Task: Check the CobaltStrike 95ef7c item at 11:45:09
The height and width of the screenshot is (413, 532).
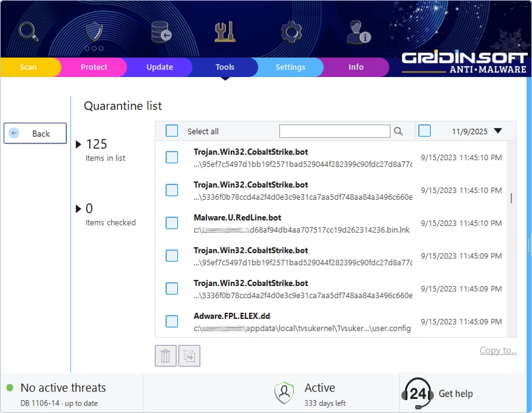Action: 172,255
